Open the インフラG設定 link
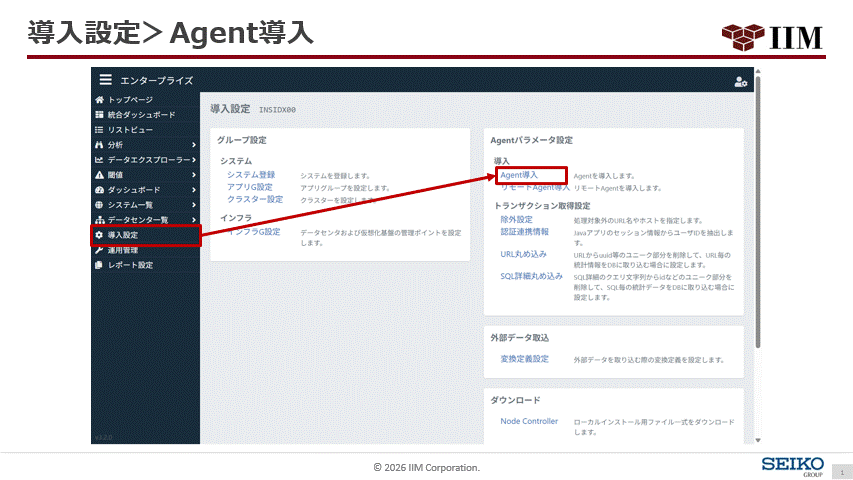Image resolution: width=853 pixels, height=480 pixels. [x=254, y=232]
